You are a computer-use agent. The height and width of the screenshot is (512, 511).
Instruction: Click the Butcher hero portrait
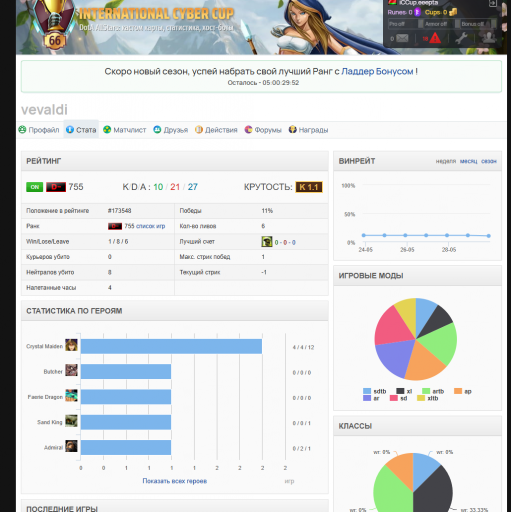(x=71, y=370)
